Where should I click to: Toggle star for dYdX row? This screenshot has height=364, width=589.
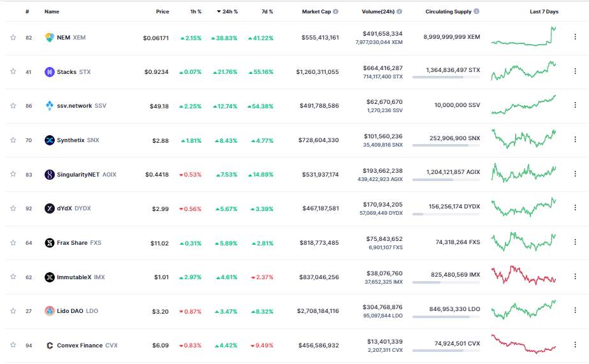(x=13, y=208)
